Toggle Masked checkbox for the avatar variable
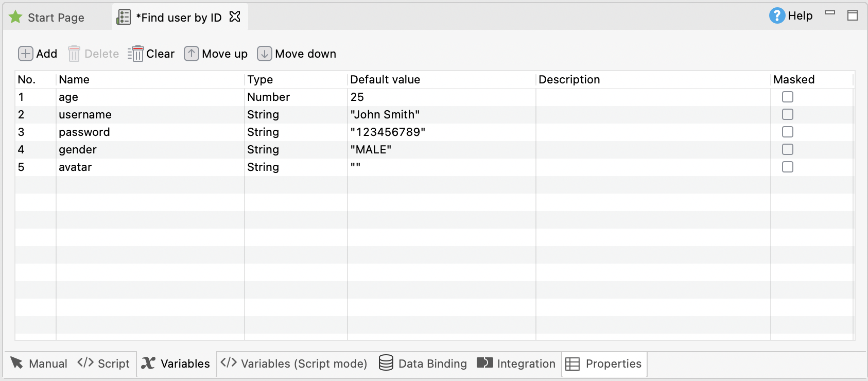Screen dimensions: 868x381 (x=787, y=167)
